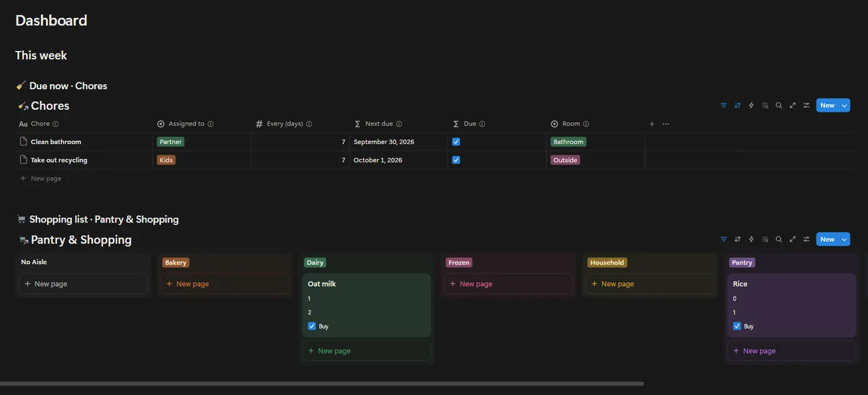Image resolution: width=868 pixels, height=395 pixels.
Task: Click info icon beside Room header
Action: (x=586, y=124)
